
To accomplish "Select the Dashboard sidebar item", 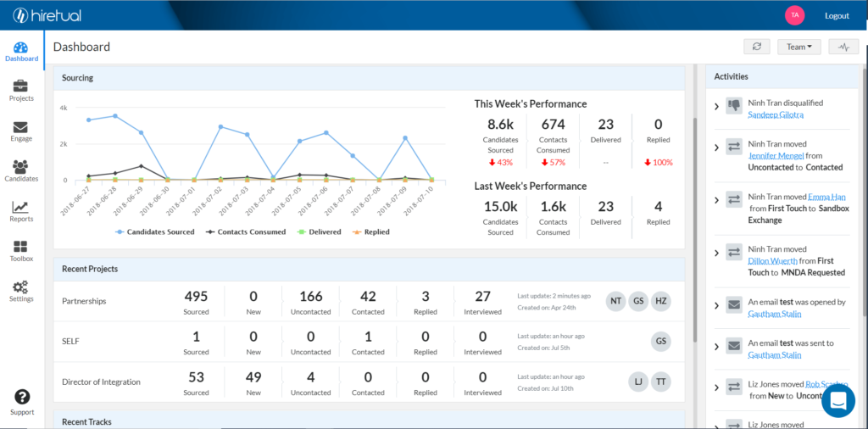I will tap(21, 51).
